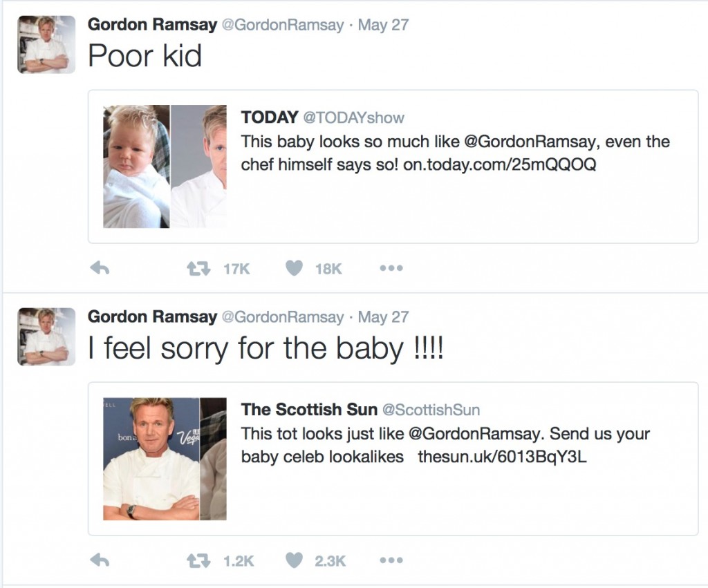Image resolution: width=708 pixels, height=588 pixels.
Task: Like the "I feel sorry for the baby" tweet
Action: point(295,561)
